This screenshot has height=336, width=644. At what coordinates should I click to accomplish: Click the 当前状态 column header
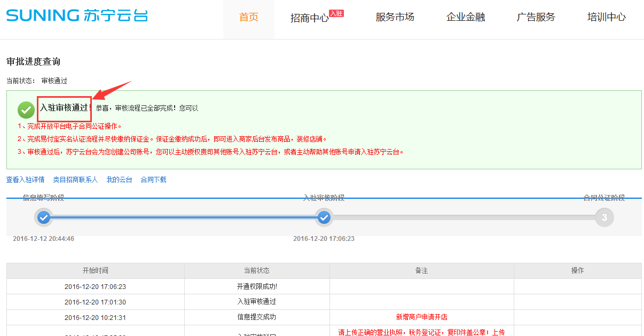pyautogui.click(x=257, y=271)
